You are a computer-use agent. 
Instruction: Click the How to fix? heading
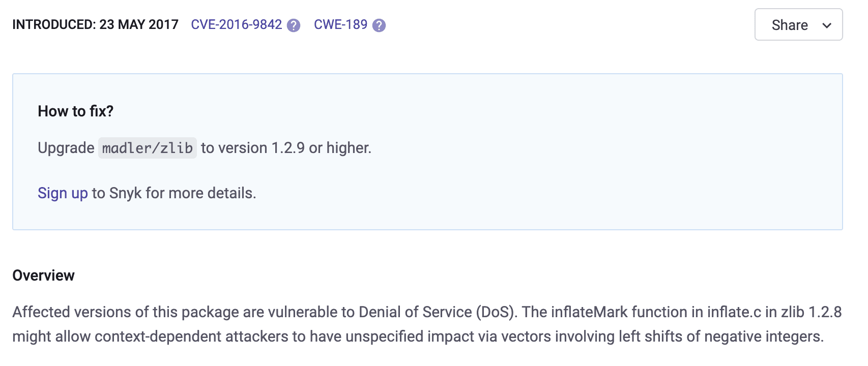pyautogui.click(x=76, y=111)
